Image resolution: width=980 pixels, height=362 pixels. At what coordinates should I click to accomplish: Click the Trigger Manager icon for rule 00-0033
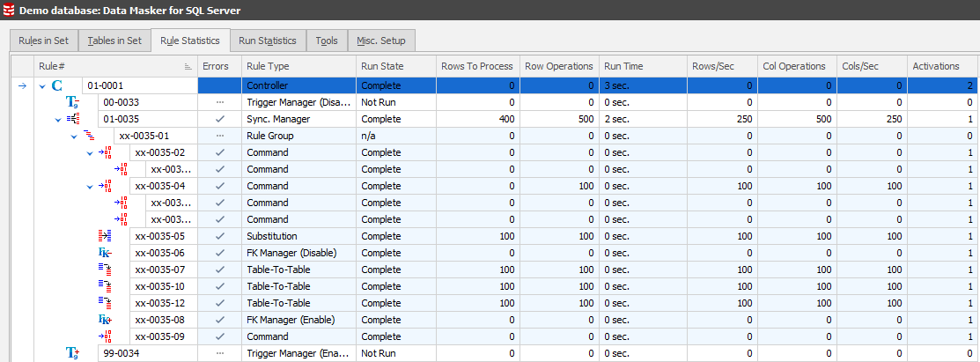[73, 102]
